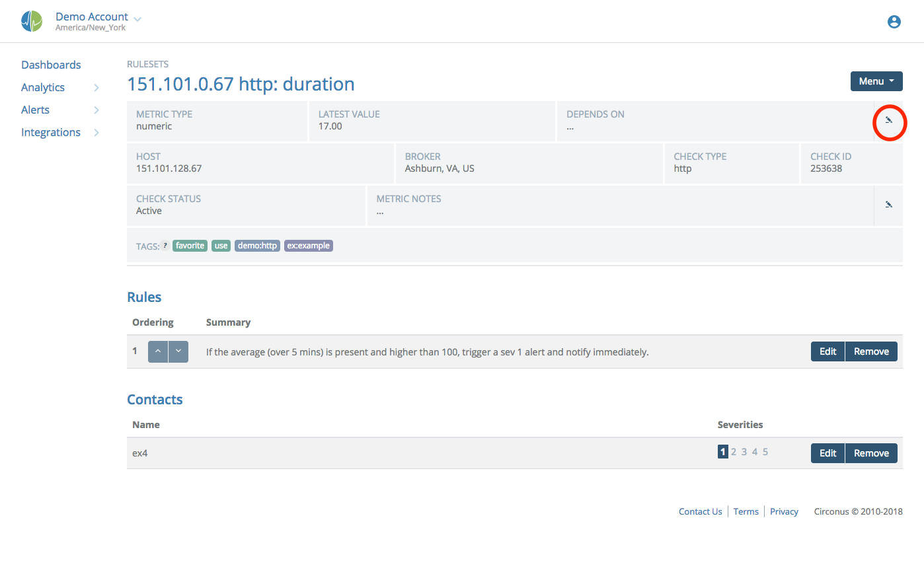
Task: Enable severity 3 for contact ex4
Action: [x=744, y=451]
